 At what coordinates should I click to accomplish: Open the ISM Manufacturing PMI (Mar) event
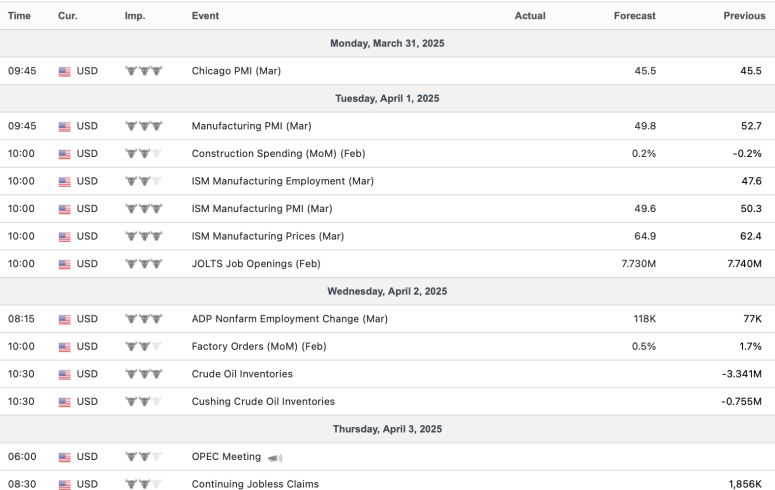[x=262, y=209]
